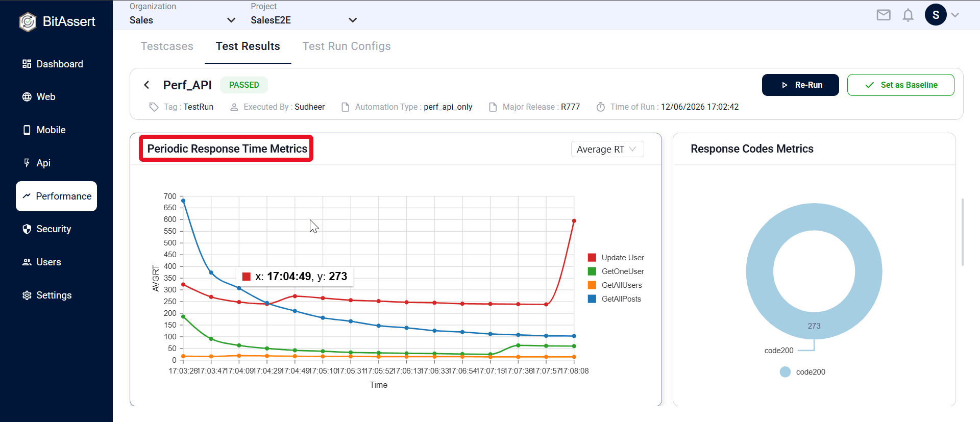Switch to the Test Run Configs tab
This screenshot has width=980, height=422.
coord(347,46)
